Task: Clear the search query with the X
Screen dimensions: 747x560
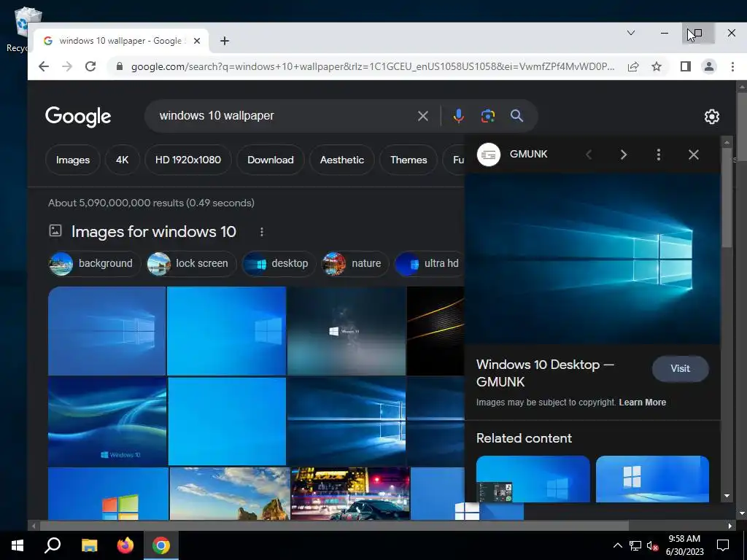Action: [x=422, y=116]
